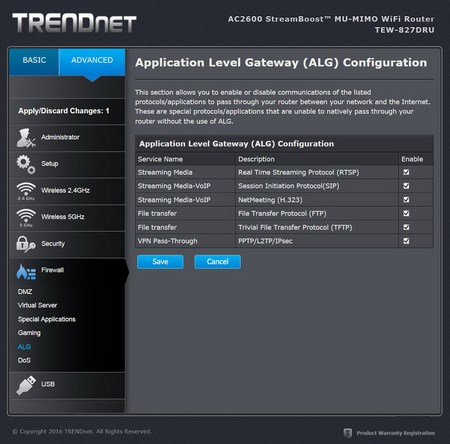Open Product Warranty Registration link
This screenshot has width=450, height=444.
pyautogui.click(x=396, y=433)
